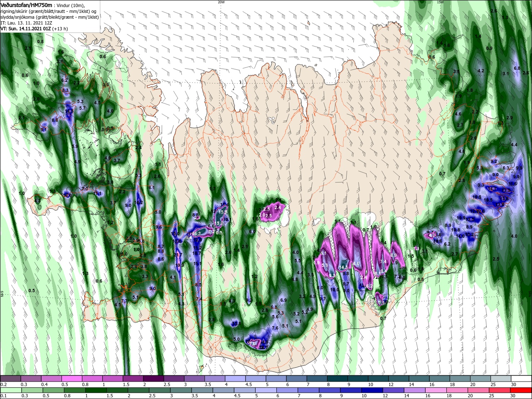
Task: Click the 5.9 value in the west
Action: (x=75, y=146)
